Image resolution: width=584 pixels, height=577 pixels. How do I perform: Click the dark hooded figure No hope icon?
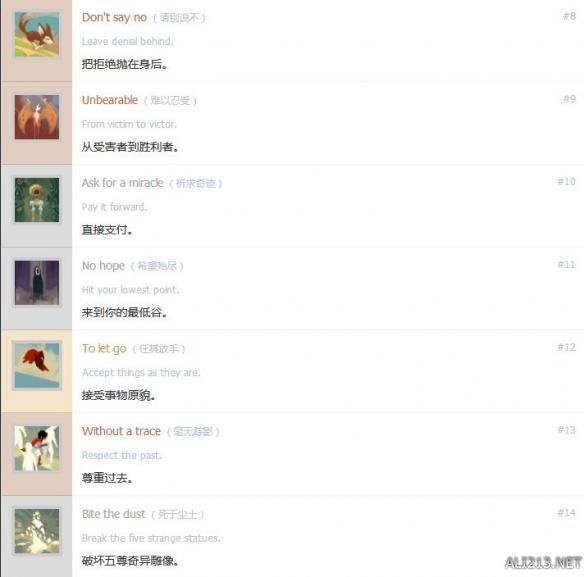pos(37,283)
